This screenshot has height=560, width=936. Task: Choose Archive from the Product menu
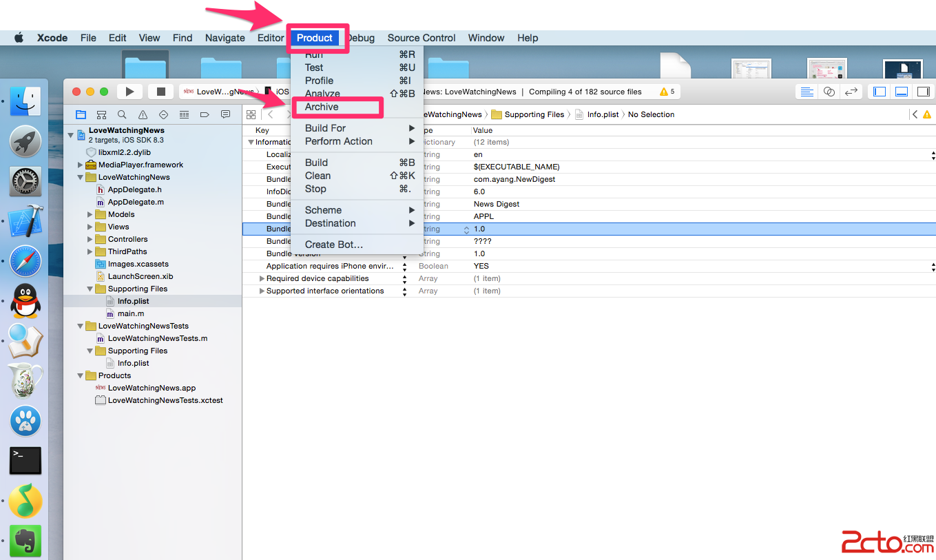pyautogui.click(x=322, y=107)
